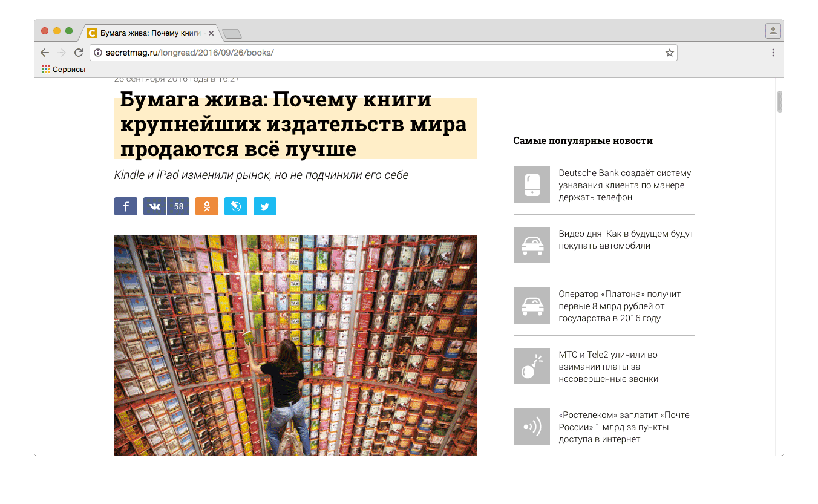Image resolution: width=818 pixels, height=504 pixels.
Task: Share article on VK
Action: (x=155, y=206)
